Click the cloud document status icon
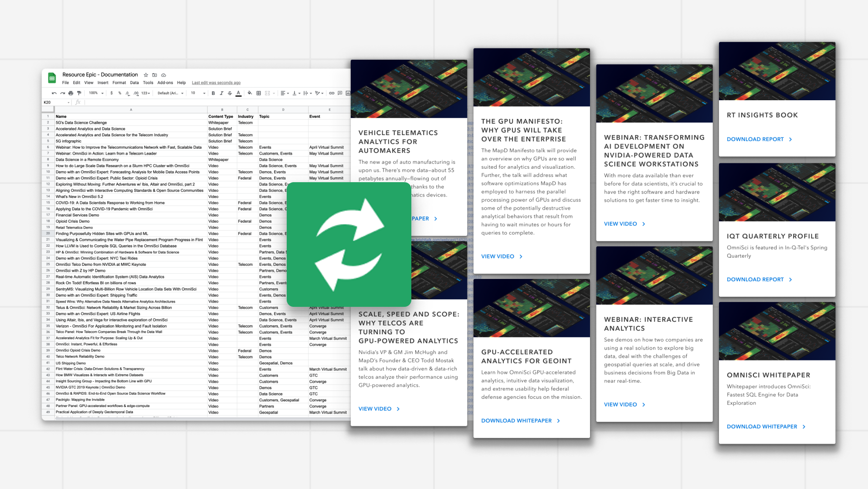Viewport: 868px width, 489px height. 164,75
